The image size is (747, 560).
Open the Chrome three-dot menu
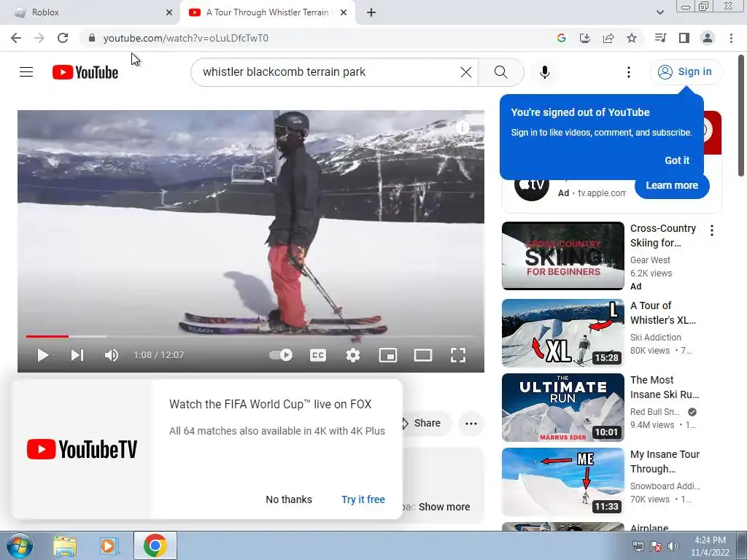(731, 38)
